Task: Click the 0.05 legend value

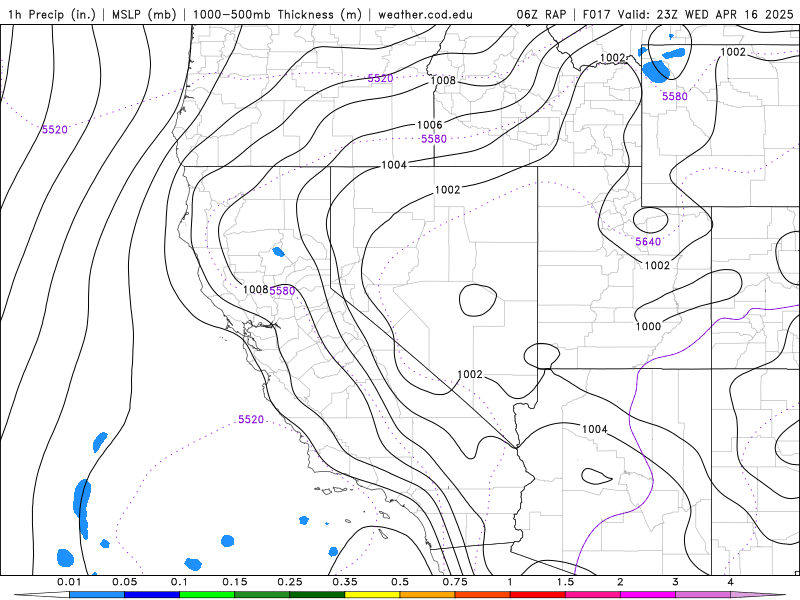Action: (x=124, y=582)
